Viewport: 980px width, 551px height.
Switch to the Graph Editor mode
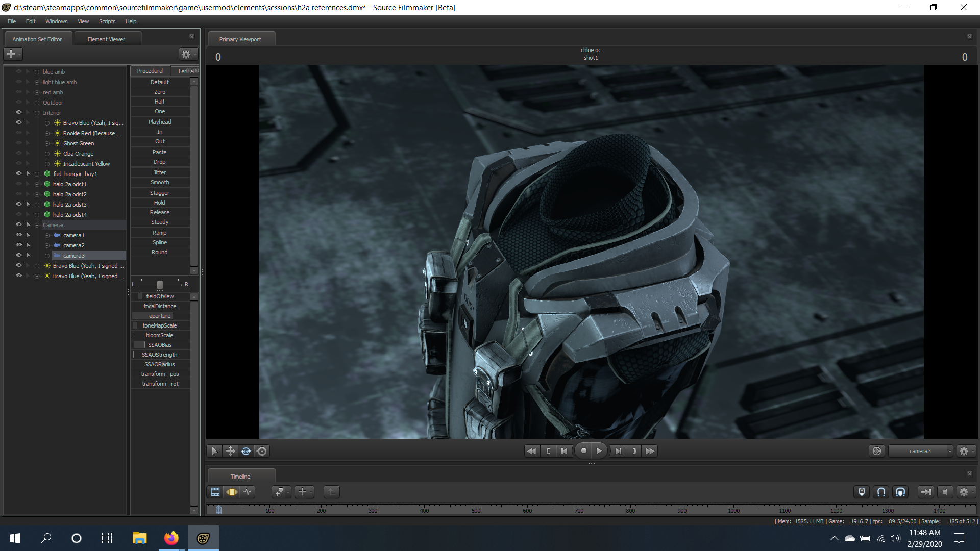click(248, 492)
